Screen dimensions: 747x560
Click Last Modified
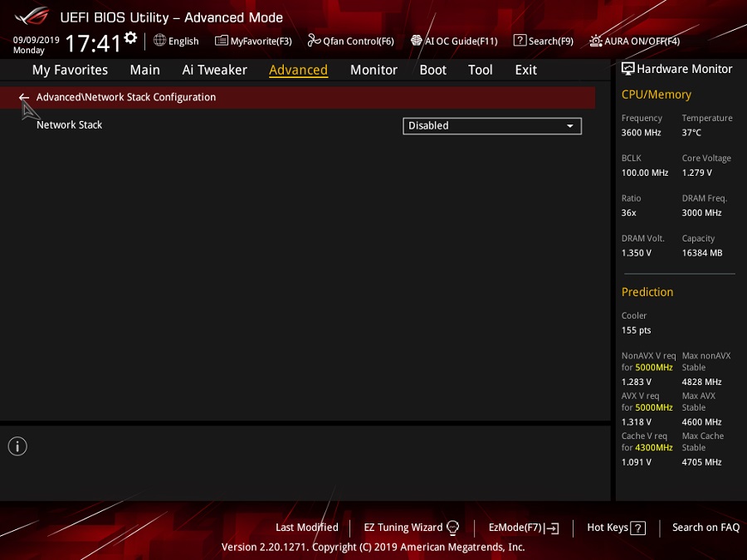pos(307,527)
